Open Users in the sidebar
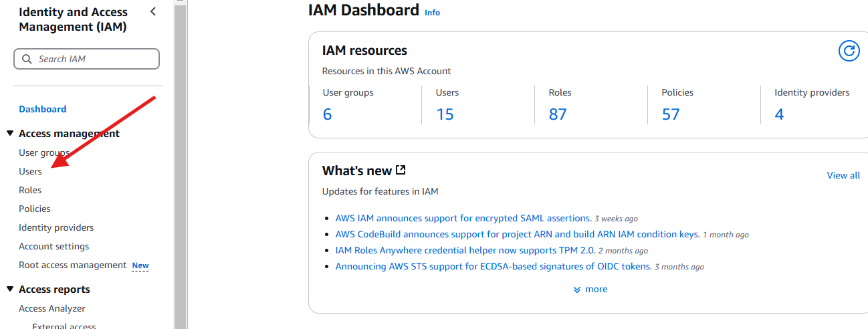 (30, 171)
